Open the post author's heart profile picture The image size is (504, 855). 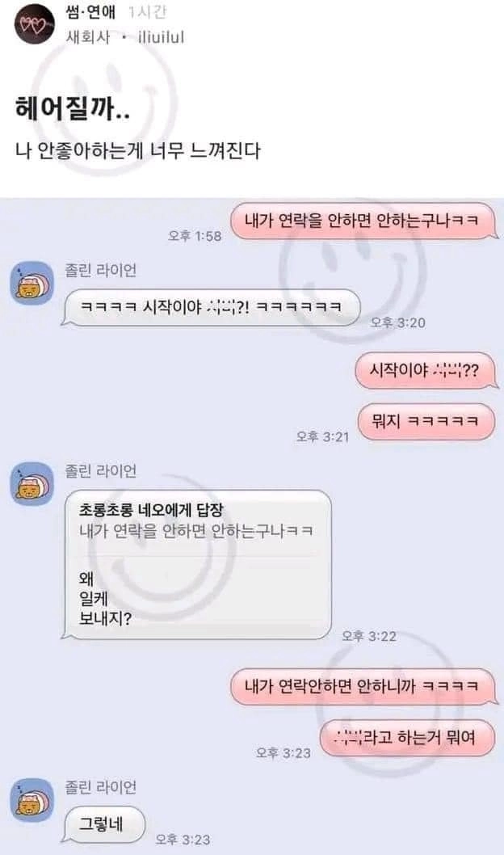coord(34,23)
